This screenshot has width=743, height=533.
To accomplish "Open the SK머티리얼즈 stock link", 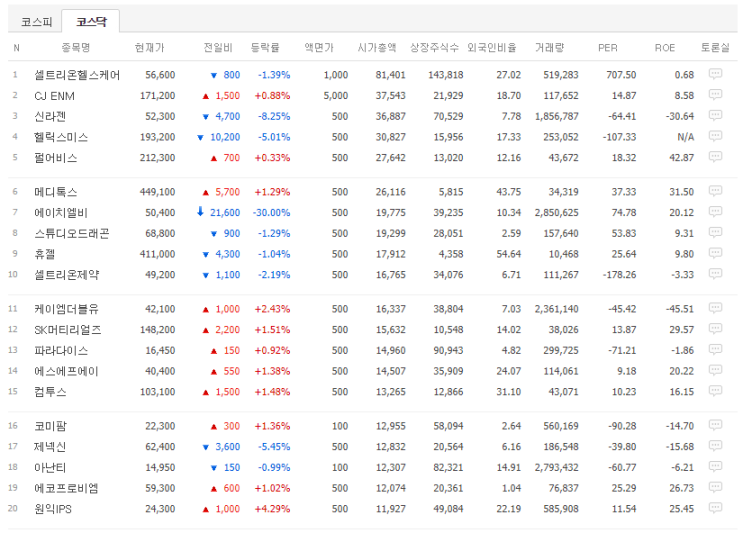I will pos(68,330).
